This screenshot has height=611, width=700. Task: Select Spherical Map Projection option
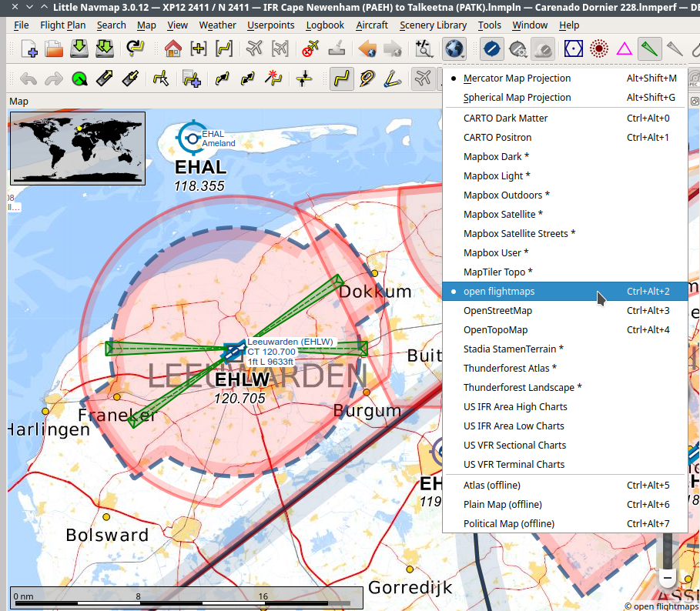(x=564, y=97)
